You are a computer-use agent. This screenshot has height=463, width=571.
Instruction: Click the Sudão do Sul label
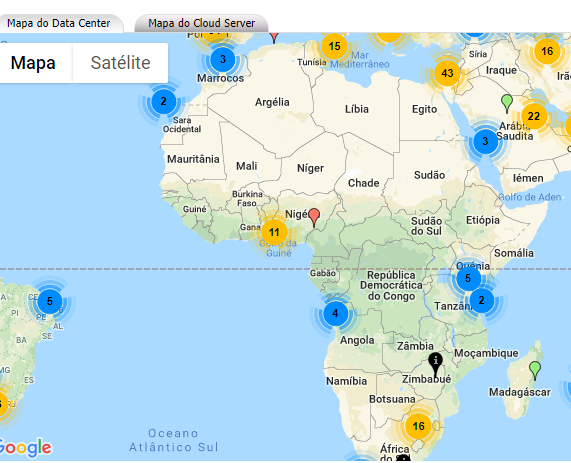pyautogui.click(x=426, y=226)
